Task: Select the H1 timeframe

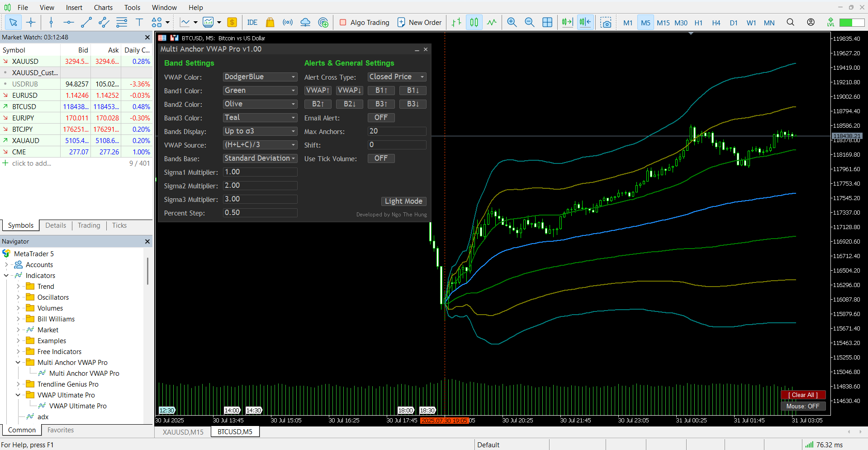Action: coord(698,23)
